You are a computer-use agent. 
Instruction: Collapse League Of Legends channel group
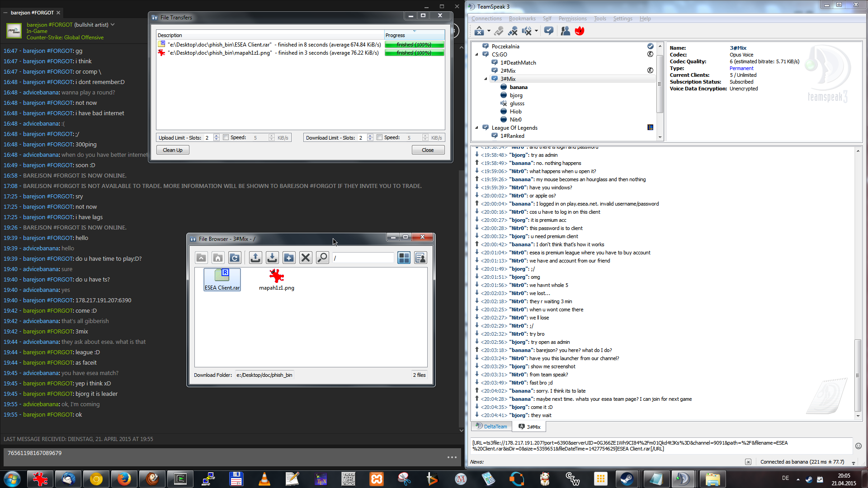pos(476,128)
